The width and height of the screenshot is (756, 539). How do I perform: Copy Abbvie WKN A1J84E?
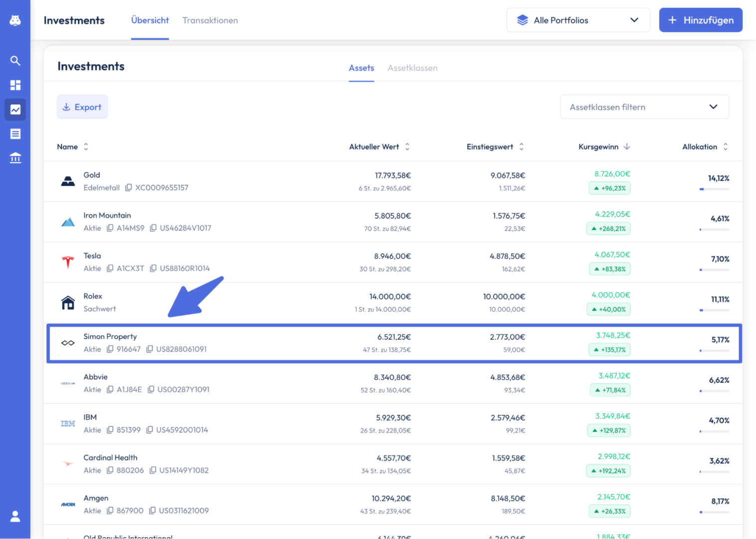click(110, 390)
